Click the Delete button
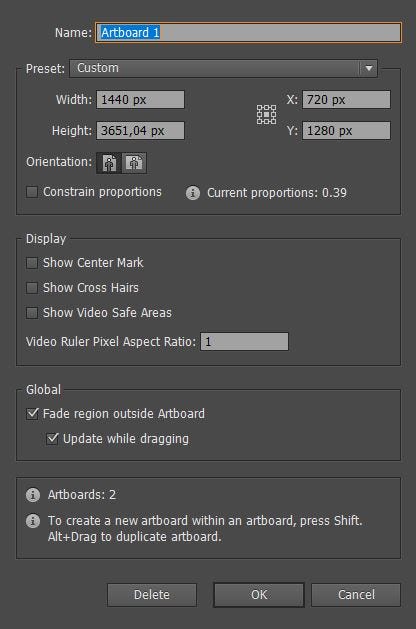 pyautogui.click(x=152, y=595)
